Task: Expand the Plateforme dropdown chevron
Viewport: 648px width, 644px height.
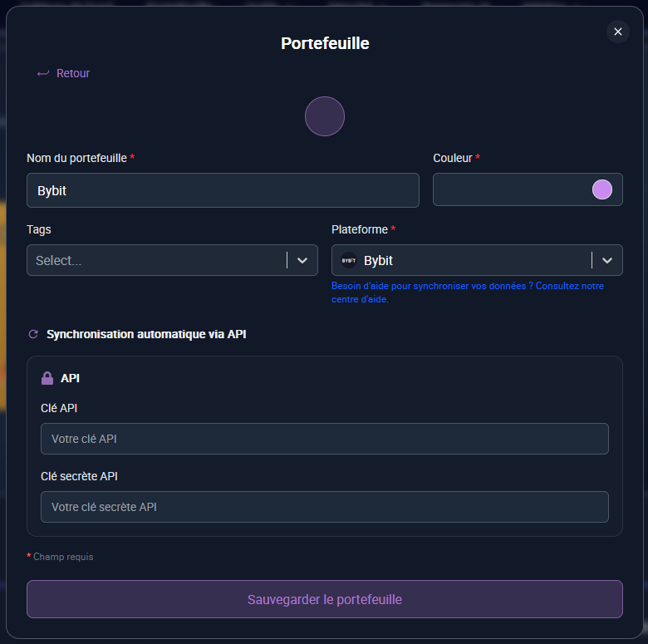Action: (x=607, y=260)
